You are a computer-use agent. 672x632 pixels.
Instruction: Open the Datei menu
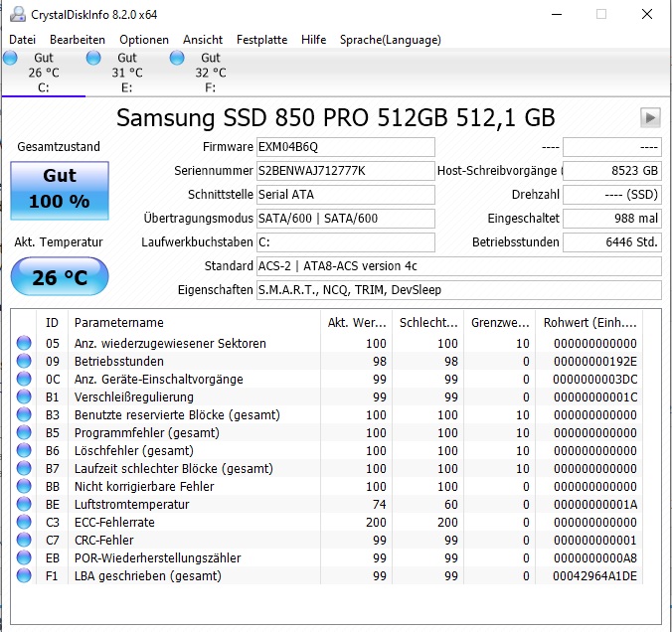(22, 40)
